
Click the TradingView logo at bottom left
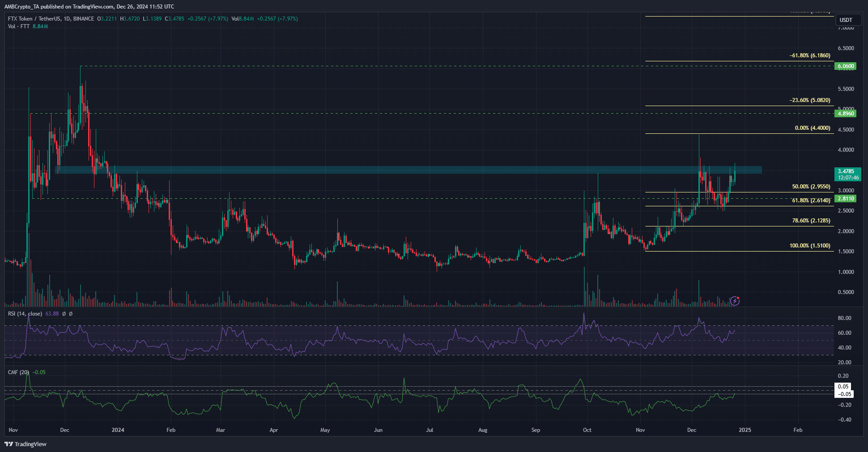click(26, 444)
